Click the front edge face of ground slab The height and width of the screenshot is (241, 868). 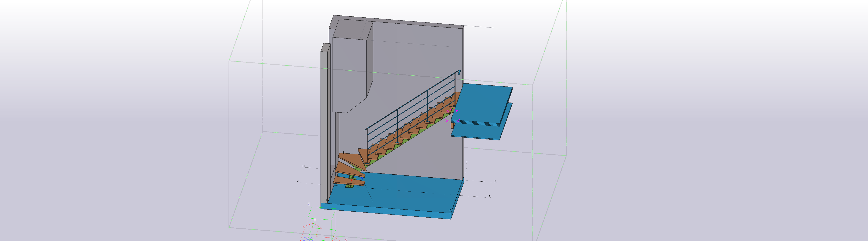coord(384,211)
